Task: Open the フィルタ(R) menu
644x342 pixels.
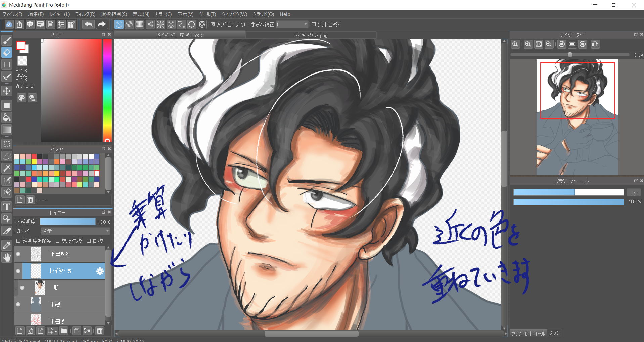Action: coord(85,14)
